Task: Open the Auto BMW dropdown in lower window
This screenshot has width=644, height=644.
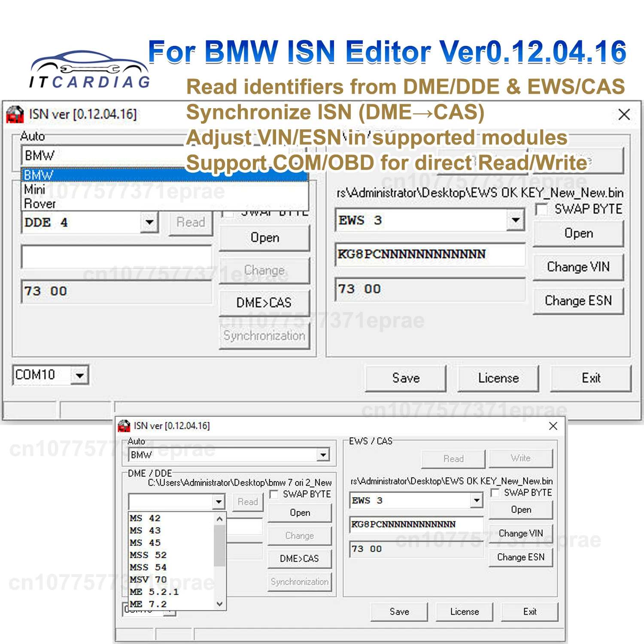Action: (323, 455)
